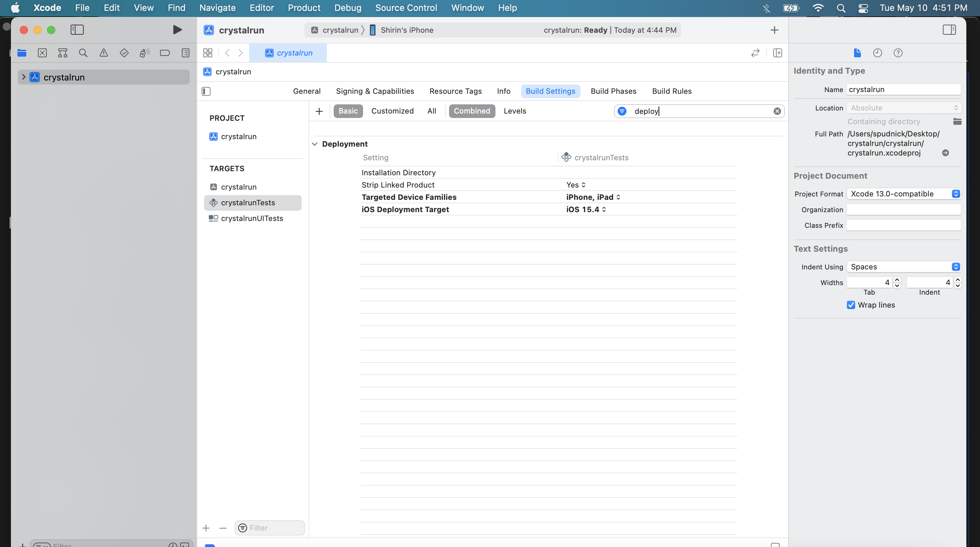Choose containing directory folder icon
This screenshot has height=547, width=980.
coord(957,121)
